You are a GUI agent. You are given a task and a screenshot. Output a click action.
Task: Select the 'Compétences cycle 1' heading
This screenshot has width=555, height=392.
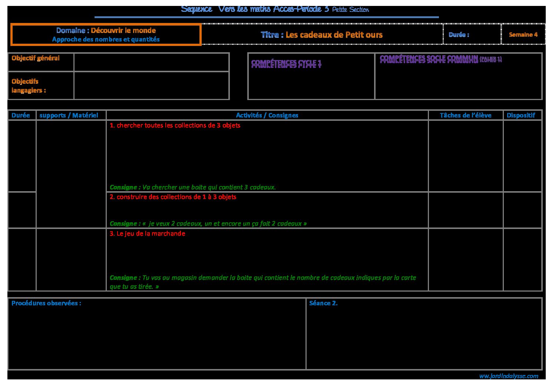click(x=286, y=63)
